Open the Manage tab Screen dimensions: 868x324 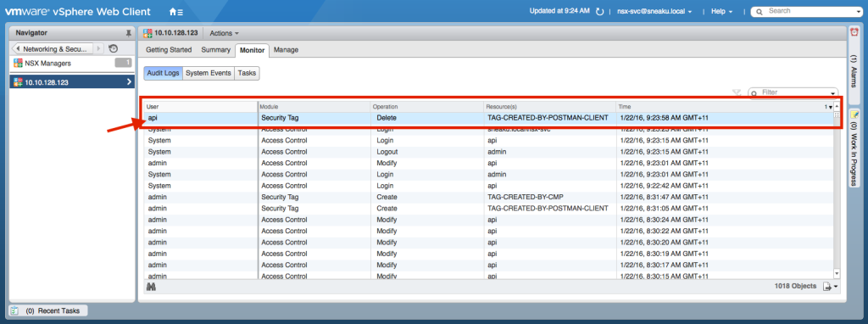pyautogui.click(x=286, y=50)
